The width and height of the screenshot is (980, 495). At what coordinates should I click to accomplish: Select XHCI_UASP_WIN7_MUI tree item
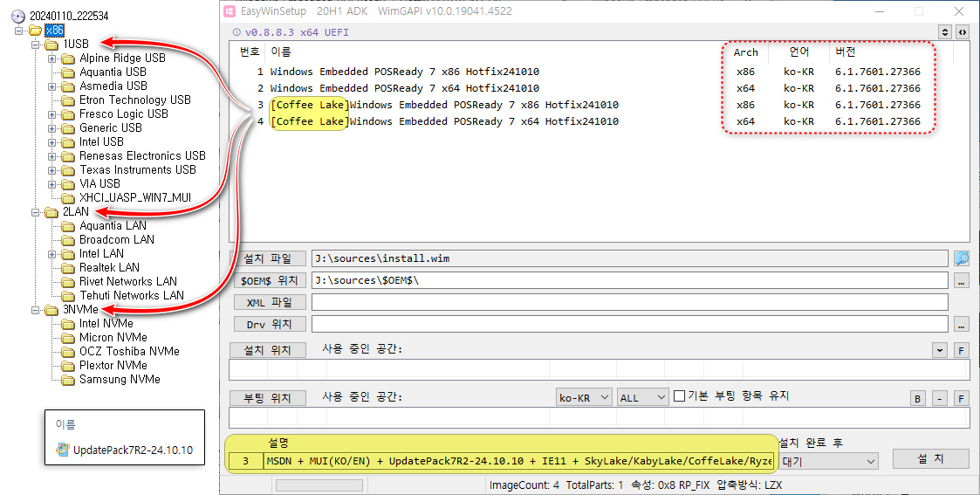(135, 198)
